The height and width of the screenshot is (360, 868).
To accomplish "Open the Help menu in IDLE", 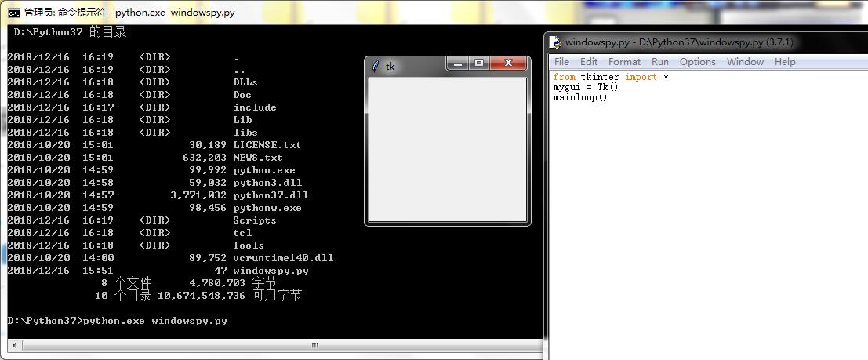I will (784, 62).
